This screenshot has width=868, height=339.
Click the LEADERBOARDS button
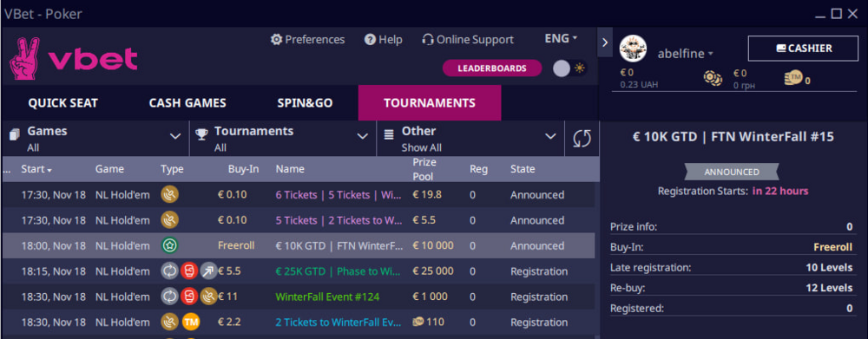click(492, 68)
